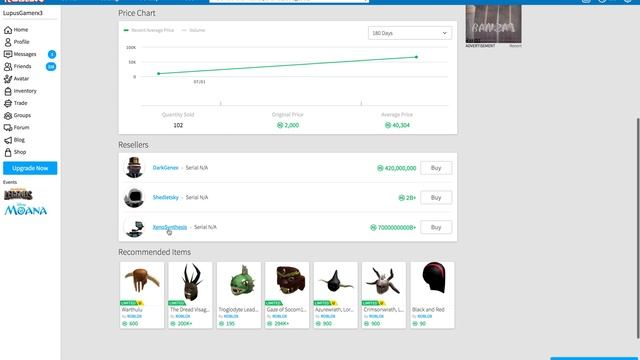Open Messages in the sidebar
640x360 pixels.
tap(20, 54)
